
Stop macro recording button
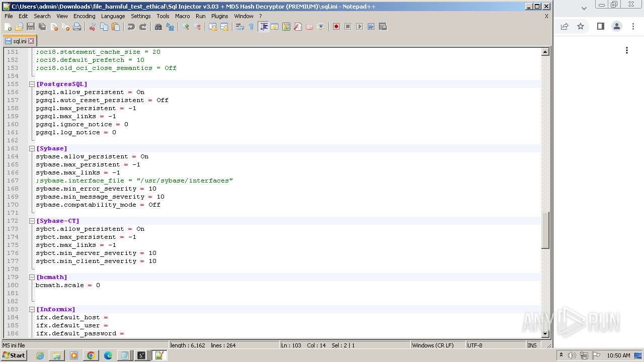point(348,27)
